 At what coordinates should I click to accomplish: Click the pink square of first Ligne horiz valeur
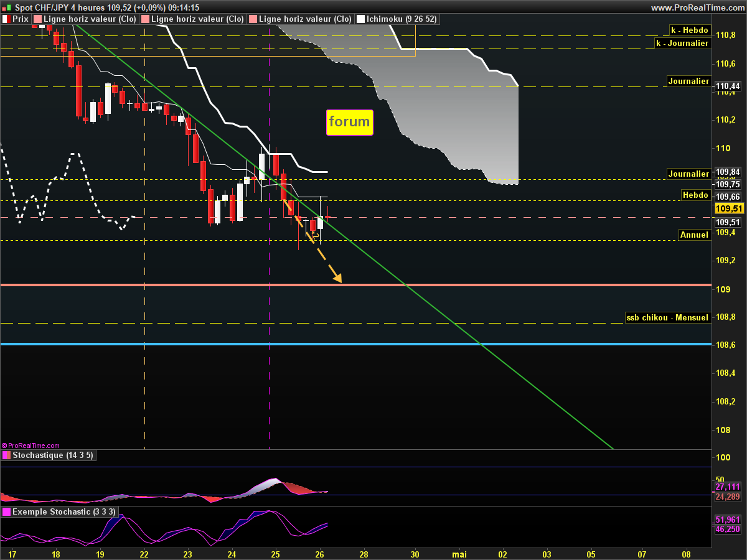37,19
